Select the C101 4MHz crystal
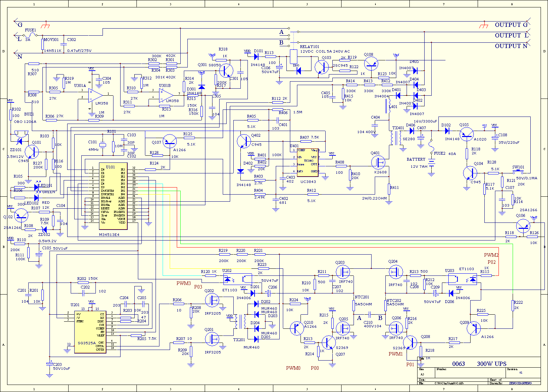The image size is (548, 392). click(x=103, y=145)
